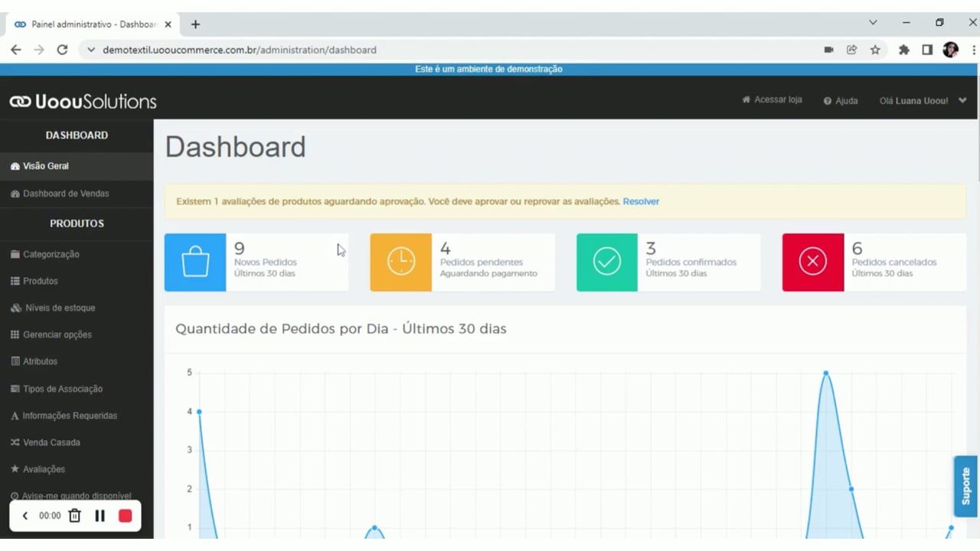The width and height of the screenshot is (980, 551).
Task: Click the Gerenciar opções grid icon
Action: coord(14,334)
